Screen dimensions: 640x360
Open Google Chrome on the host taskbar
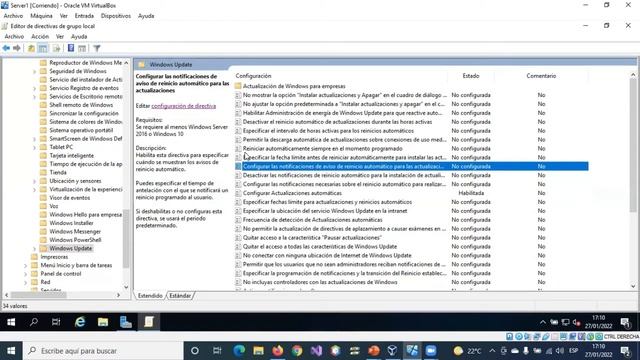(x=297, y=351)
